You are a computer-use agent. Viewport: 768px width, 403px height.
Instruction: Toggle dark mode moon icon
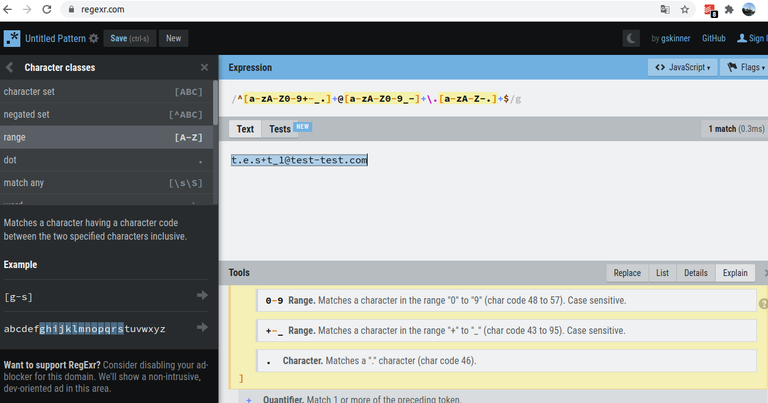coord(631,38)
